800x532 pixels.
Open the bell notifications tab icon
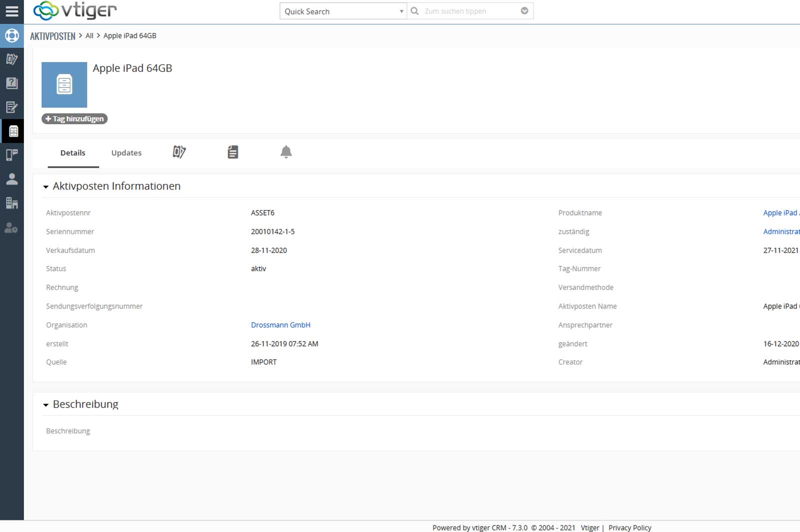[286, 152]
